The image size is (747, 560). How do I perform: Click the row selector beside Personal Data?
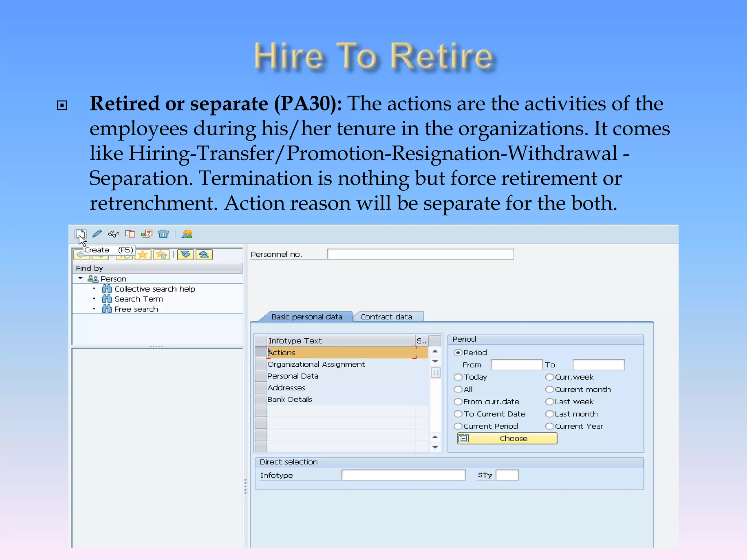click(x=261, y=376)
